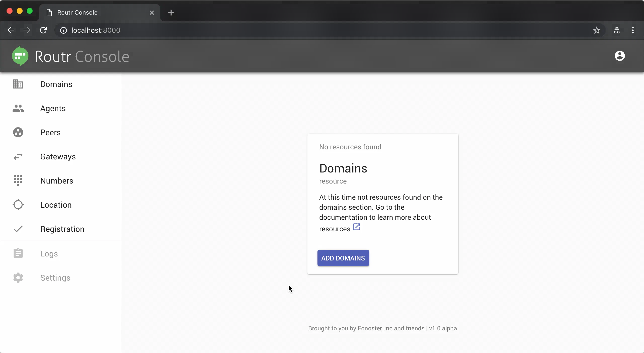644x353 pixels.
Task: Bookmark this page with the star icon
Action: (x=597, y=30)
